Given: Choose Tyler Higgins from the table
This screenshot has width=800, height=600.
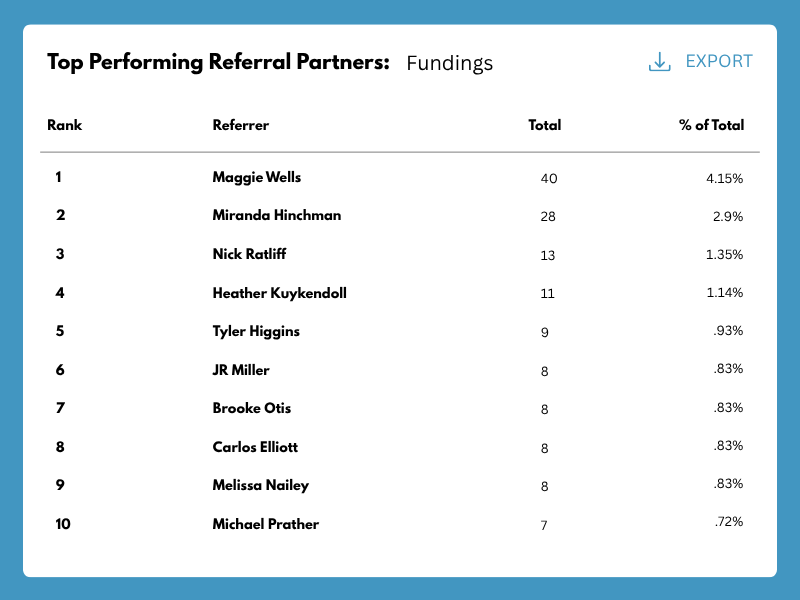Looking at the screenshot, I should [x=256, y=331].
